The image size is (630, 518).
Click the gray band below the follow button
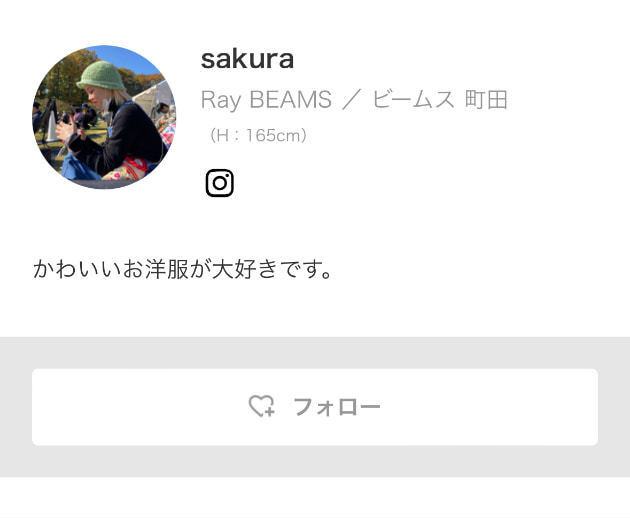[315, 461]
